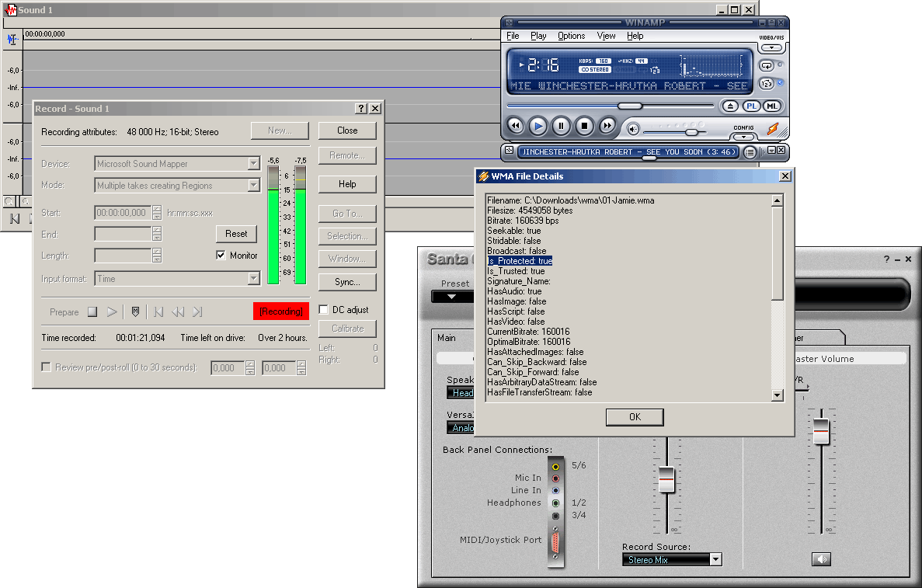Open Winamp File menu
Viewport: 922px width, 588px height.
tap(513, 36)
